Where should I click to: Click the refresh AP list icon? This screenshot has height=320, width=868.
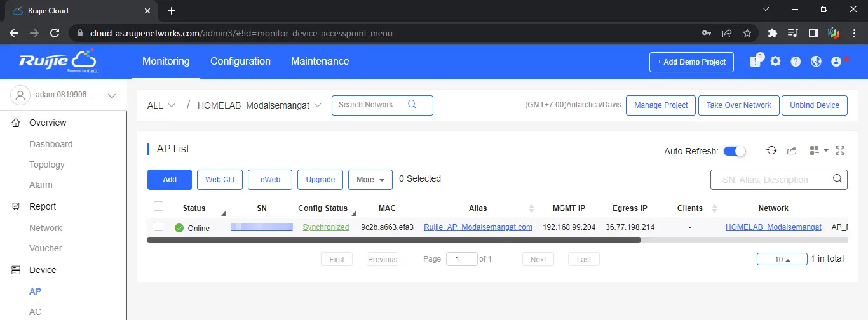click(x=771, y=150)
